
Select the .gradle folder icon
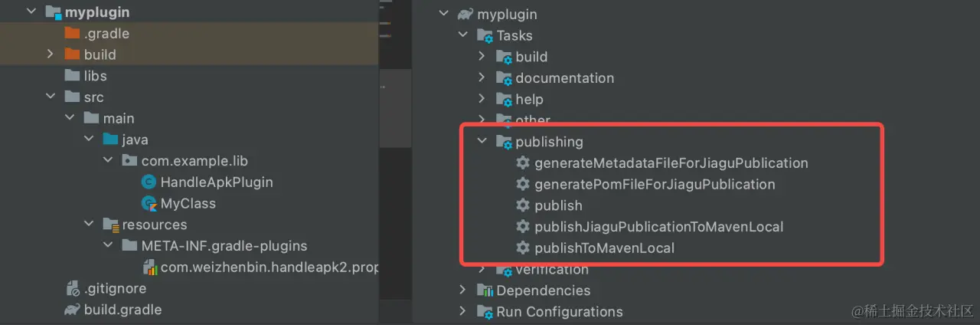[x=72, y=34]
